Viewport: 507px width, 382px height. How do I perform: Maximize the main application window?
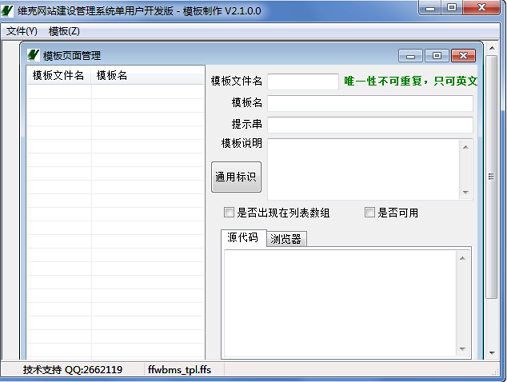[x=452, y=8]
